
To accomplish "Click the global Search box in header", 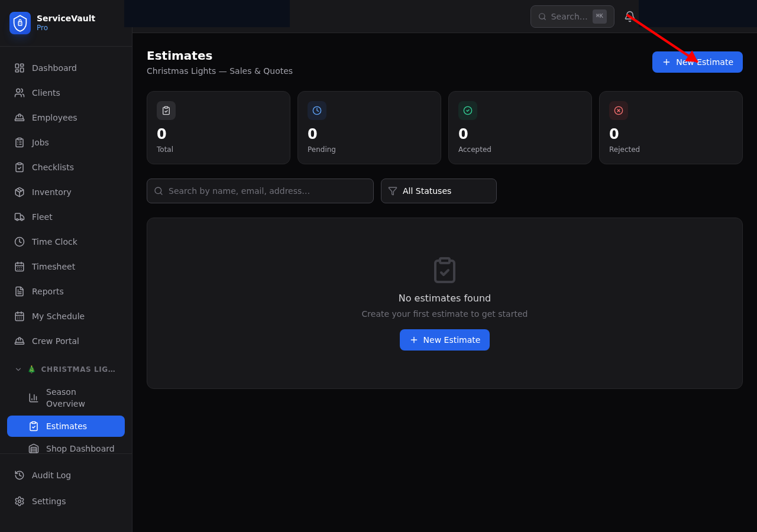I will 568,17.
